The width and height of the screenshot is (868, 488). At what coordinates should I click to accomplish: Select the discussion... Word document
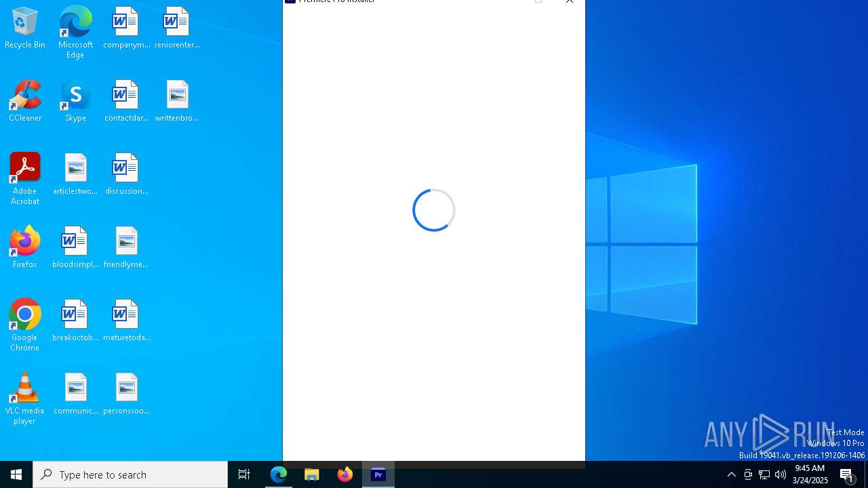tap(126, 174)
